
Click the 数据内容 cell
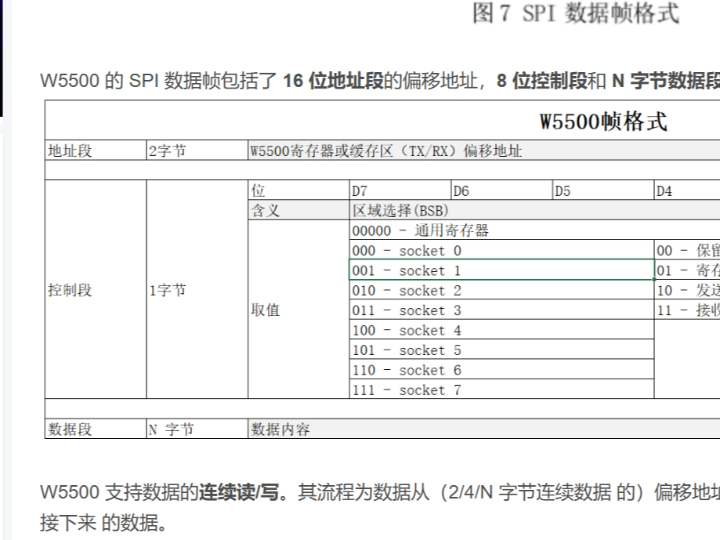point(280,430)
